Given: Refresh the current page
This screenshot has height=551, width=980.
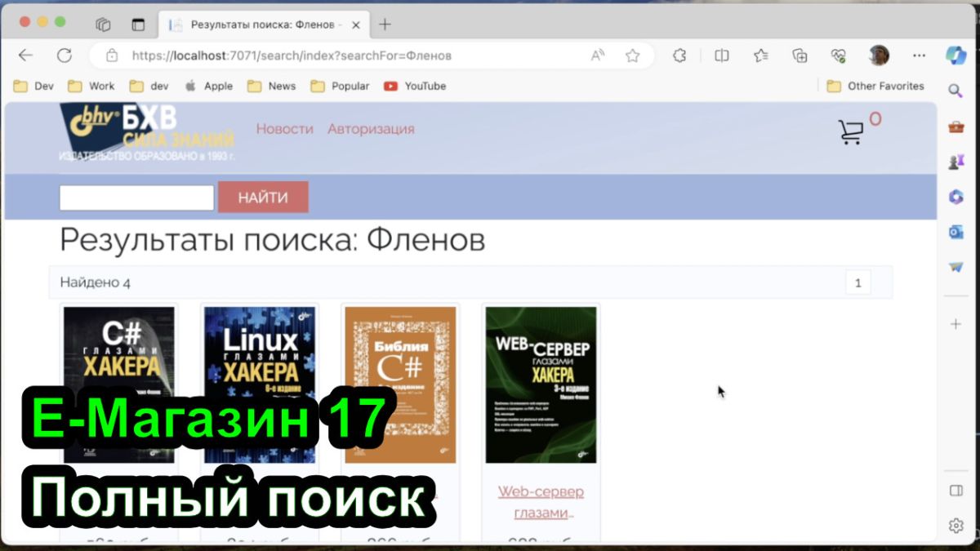Looking at the screenshot, I should click(x=65, y=56).
